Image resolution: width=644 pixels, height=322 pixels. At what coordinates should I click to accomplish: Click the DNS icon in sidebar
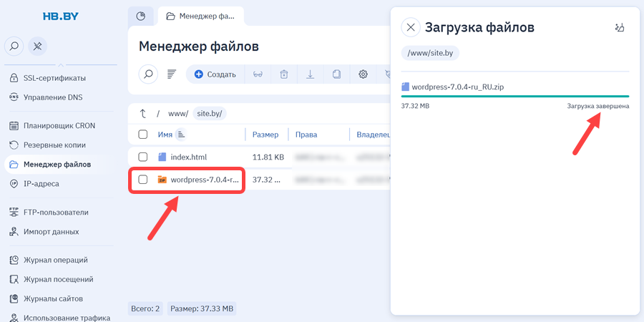[x=14, y=97]
